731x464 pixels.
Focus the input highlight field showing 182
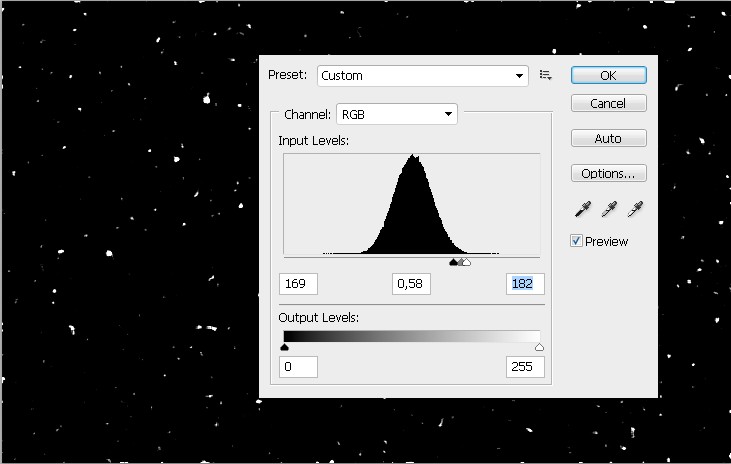(x=525, y=284)
